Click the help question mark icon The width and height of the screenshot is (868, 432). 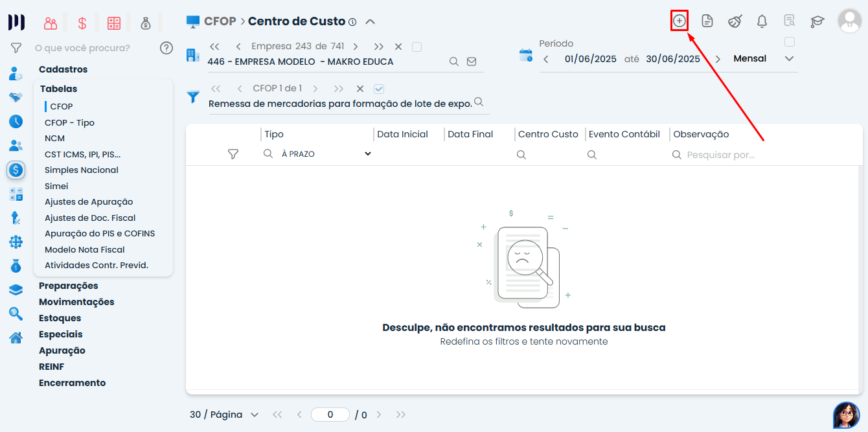click(x=166, y=47)
